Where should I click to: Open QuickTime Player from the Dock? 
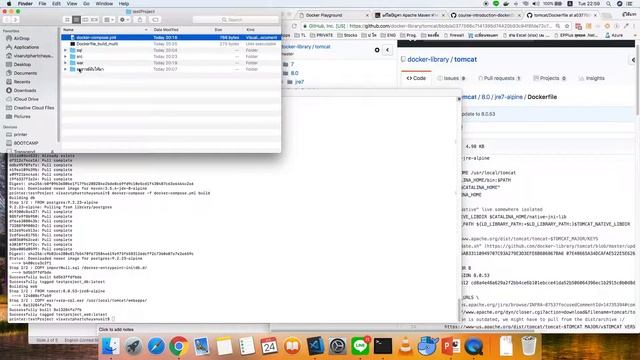(473, 346)
